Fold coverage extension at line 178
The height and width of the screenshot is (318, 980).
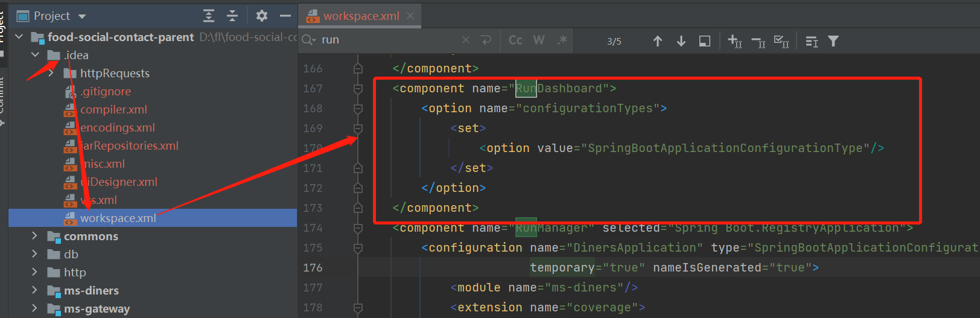click(x=358, y=308)
